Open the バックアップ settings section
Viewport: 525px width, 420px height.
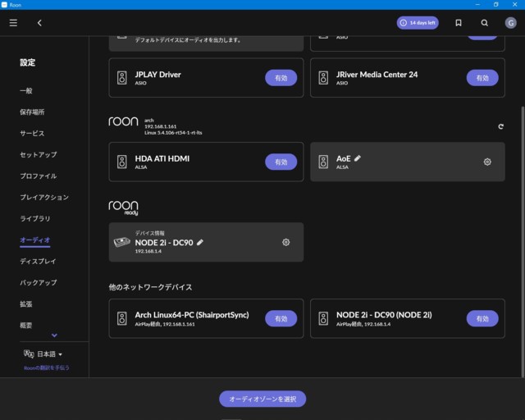[x=39, y=282]
